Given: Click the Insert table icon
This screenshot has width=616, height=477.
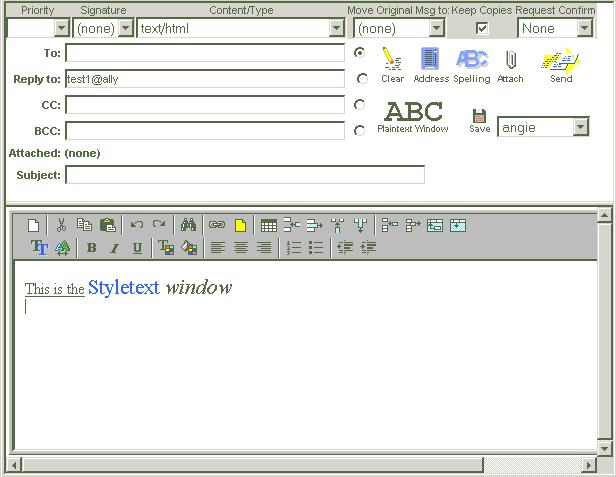Looking at the screenshot, I should click(x=268, y=225).
